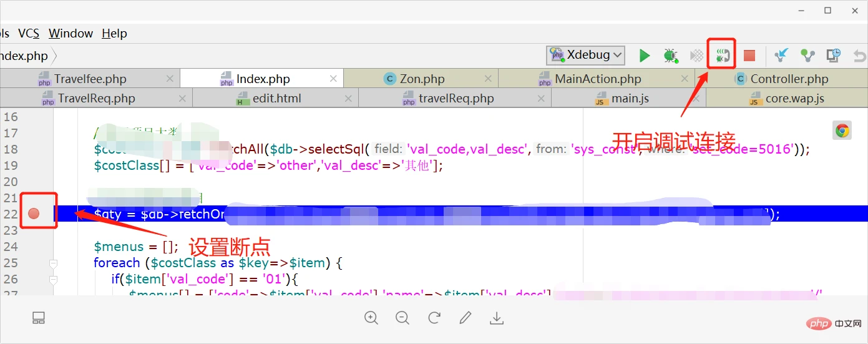
Task: Open the VCS show history icon
Action: (x=834, y=56)
